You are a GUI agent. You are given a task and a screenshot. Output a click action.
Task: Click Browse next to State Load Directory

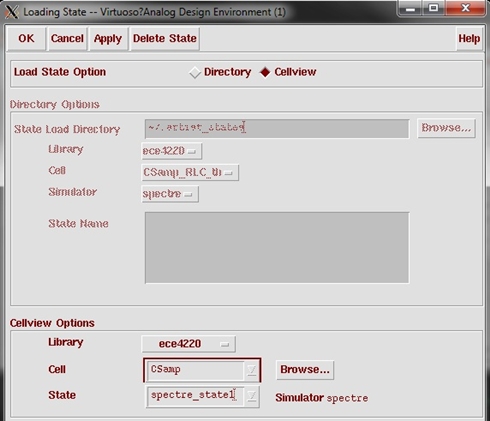pos(446,128)
